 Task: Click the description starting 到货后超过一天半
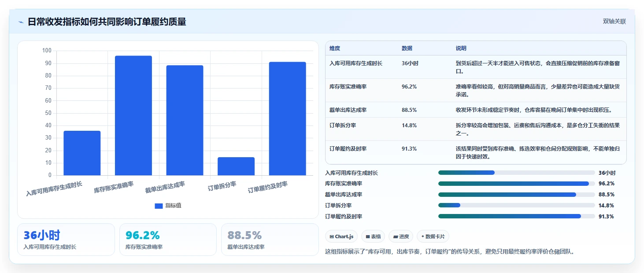coord(537,67)
